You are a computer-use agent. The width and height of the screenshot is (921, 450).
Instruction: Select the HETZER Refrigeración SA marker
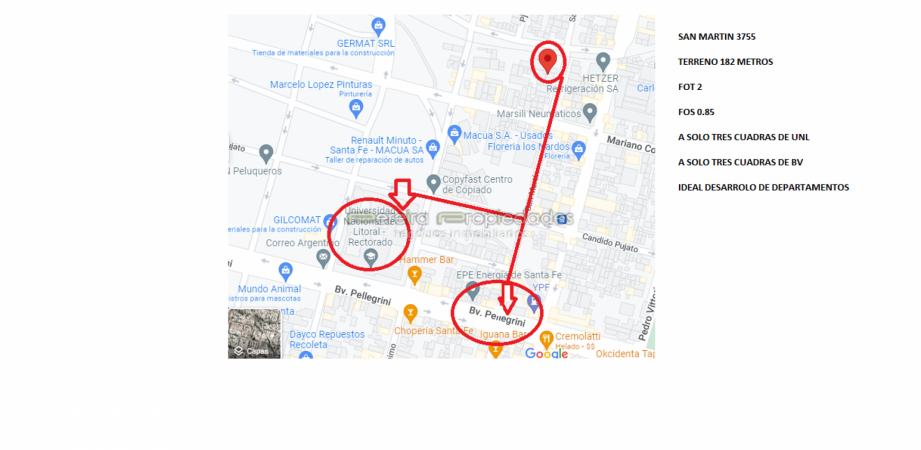[x=603, y=61]
